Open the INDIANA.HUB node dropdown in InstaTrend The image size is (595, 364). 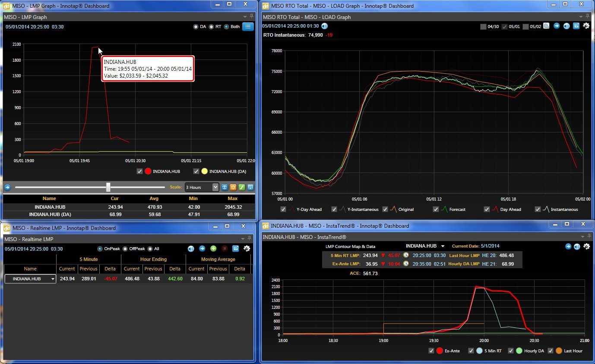pyautogui.click(x=443, y=246)
